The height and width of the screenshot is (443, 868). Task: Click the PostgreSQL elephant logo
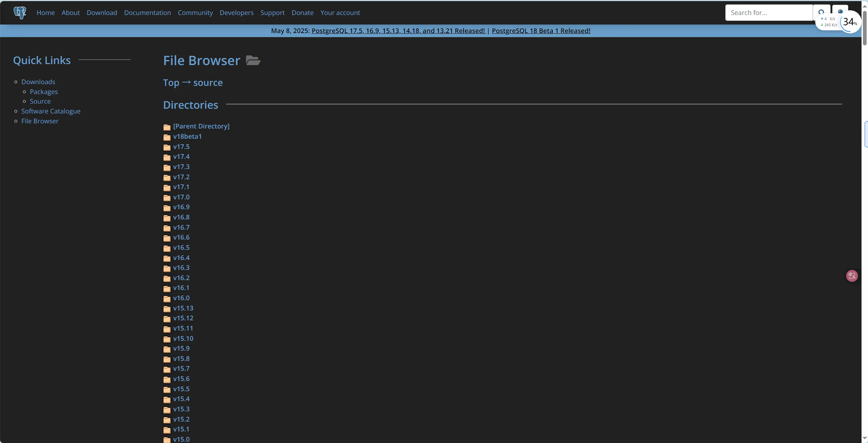click(x=20, y=13)
